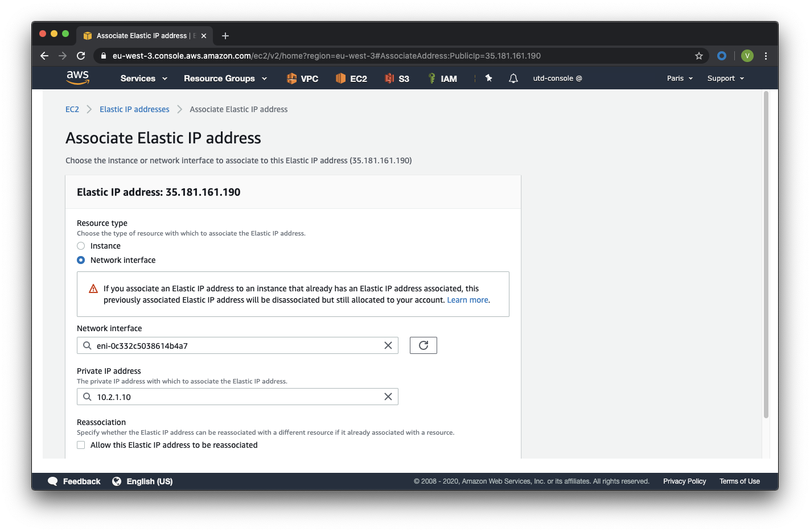Click the 'Reassociation' label

click(x=101, y=422)
